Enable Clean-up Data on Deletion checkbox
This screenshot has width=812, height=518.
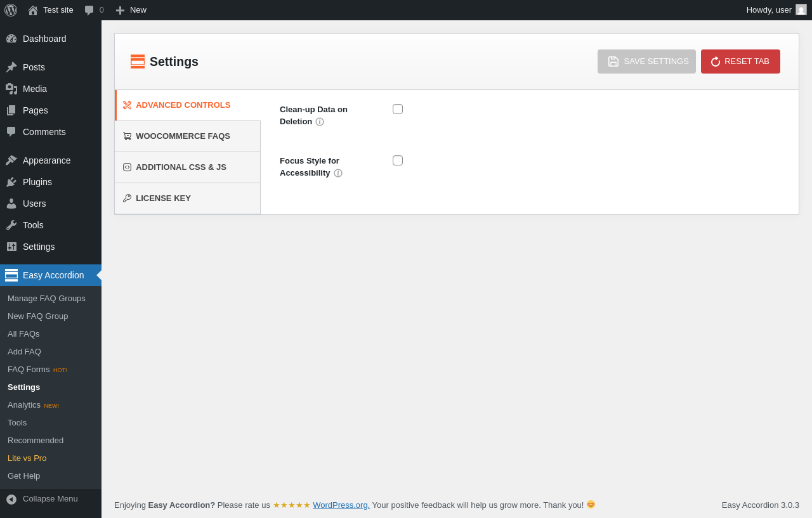coord(398,109)
